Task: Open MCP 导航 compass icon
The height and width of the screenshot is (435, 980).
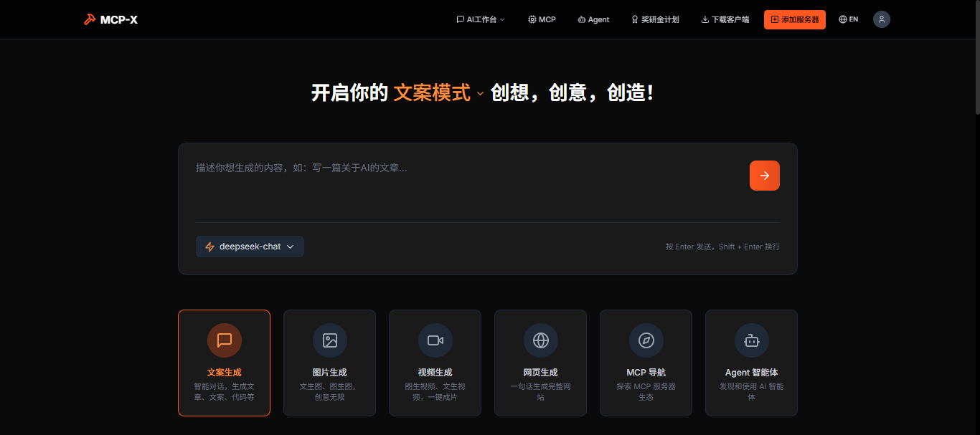Action: [x=646, y=340]
